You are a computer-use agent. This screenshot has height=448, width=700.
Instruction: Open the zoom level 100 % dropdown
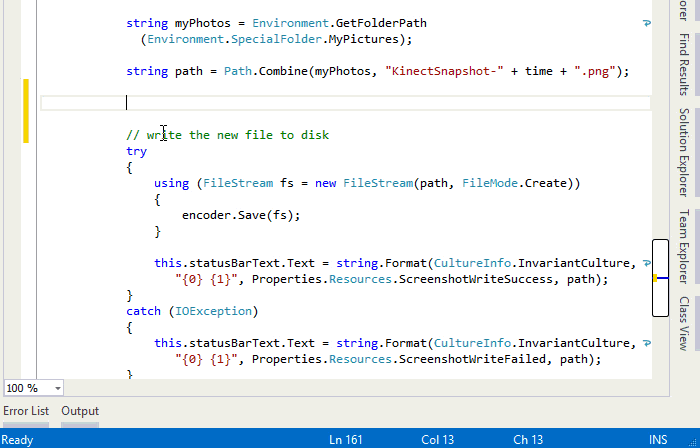click(57, 388)
